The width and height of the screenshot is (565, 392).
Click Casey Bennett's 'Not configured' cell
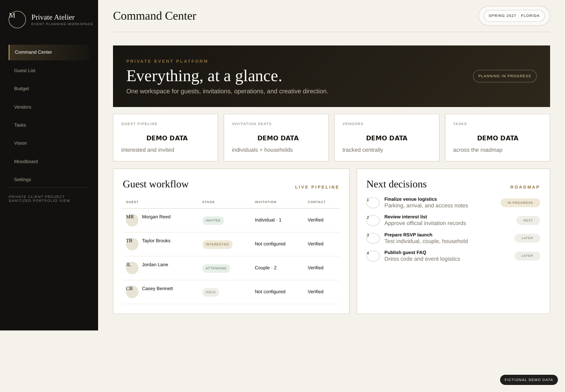coord(270,292)
